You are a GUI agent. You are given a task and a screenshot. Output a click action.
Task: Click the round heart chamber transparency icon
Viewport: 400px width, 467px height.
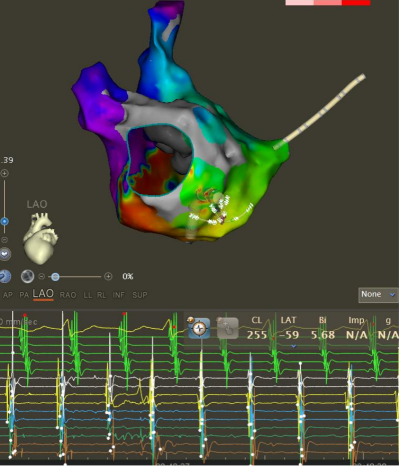coord(27,276)
